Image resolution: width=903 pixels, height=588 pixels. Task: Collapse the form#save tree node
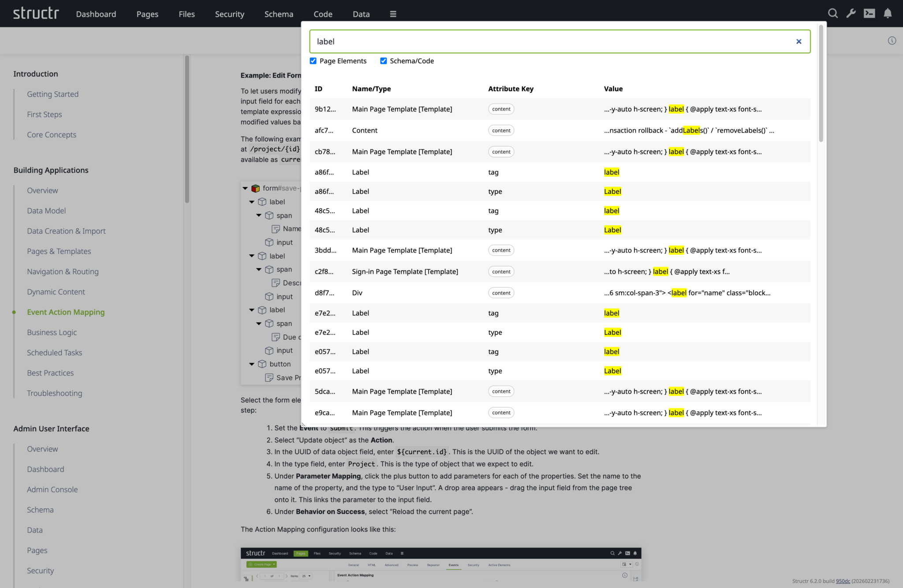coord(245,188)
